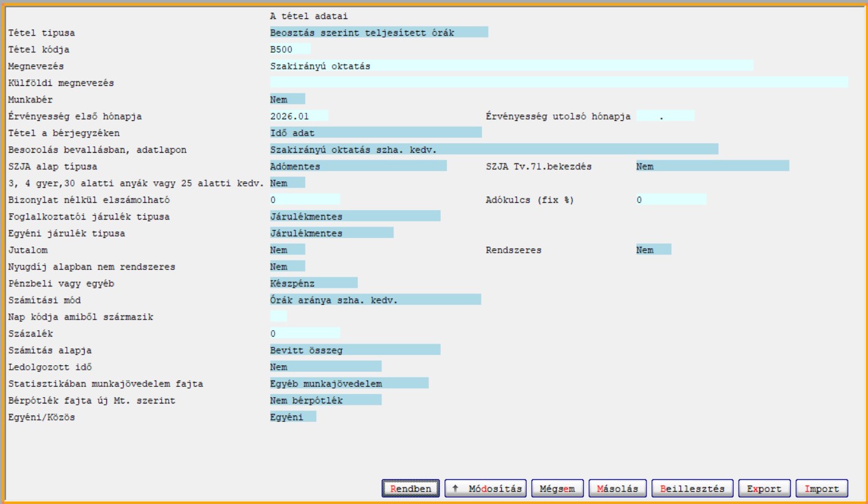
Task: Click the Adókulcs (fix %) field
Action: tap(671, 200)
